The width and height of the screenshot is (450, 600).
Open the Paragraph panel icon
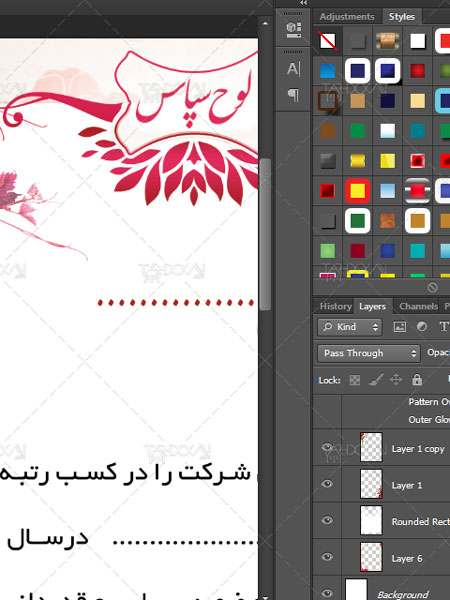[x=293, y=95]
